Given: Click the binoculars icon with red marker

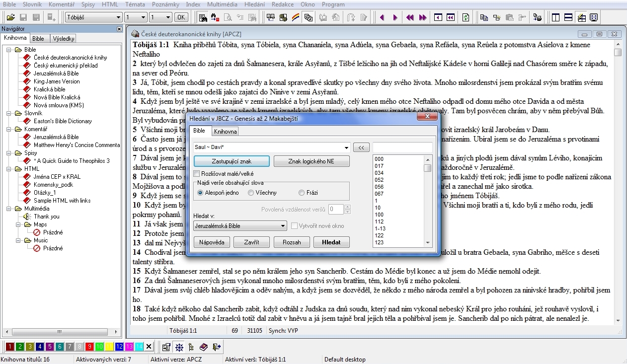Looking at the screenshot, I should (x=215, y=17).
